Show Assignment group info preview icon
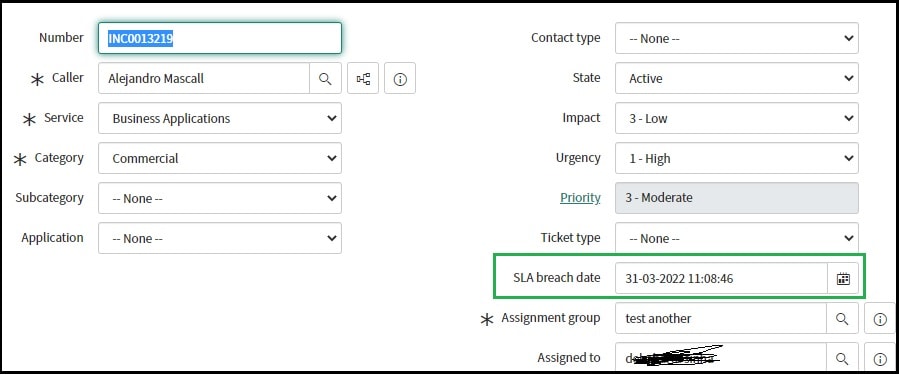This screenshot has width=899, height=375. pyautogui.click(x=880, y=319)
